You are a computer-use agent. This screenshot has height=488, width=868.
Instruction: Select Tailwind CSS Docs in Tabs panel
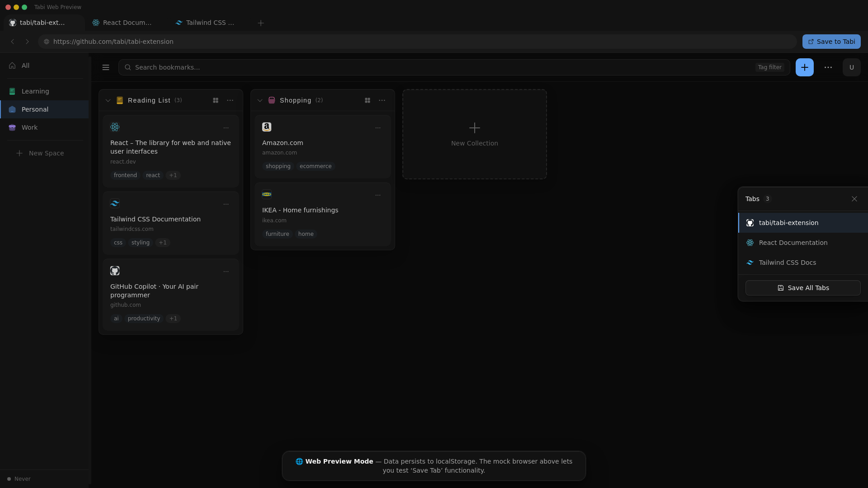[803, 263]
